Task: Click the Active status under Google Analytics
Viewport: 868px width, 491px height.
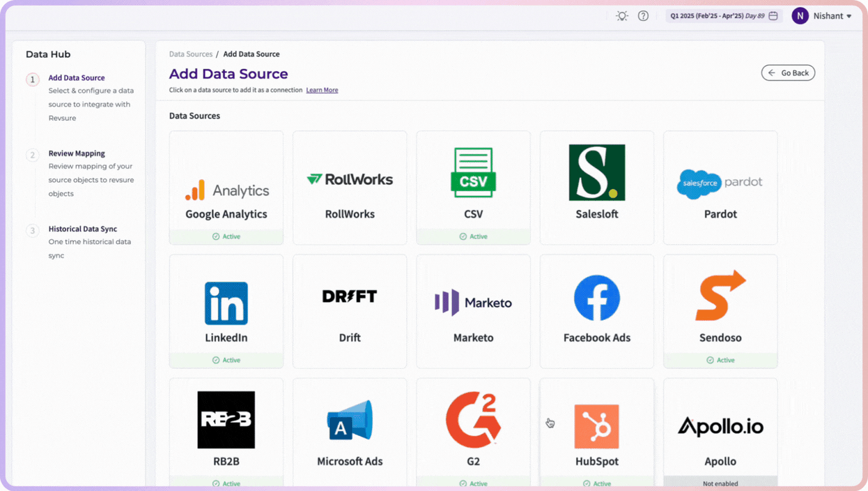Action: coord(226,237)
